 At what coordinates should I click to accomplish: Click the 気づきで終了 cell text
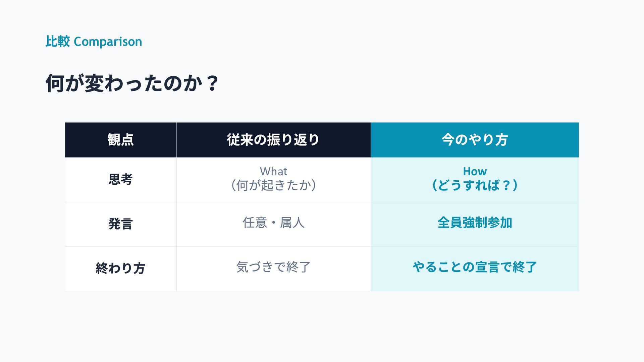273,267
